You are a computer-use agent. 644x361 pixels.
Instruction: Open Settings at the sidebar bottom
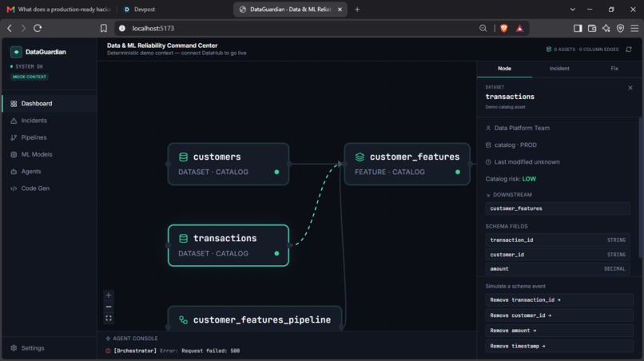[x=50, y=348]
